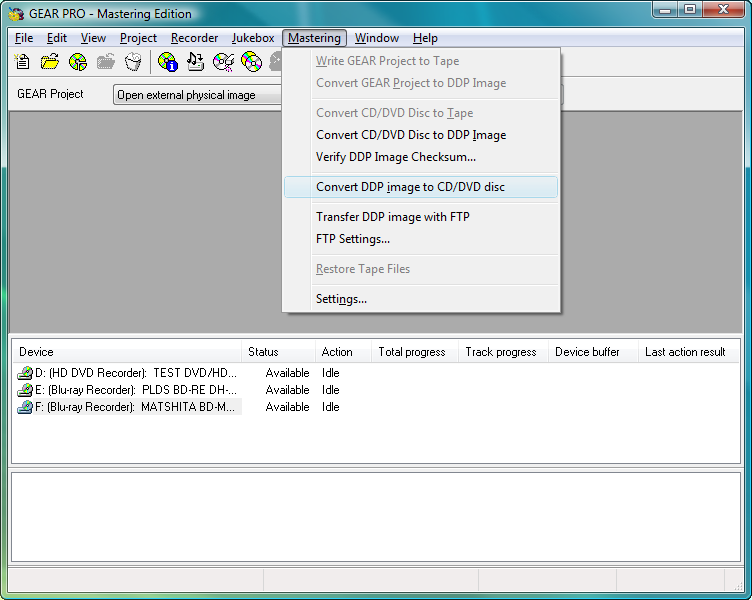Click the New Project toolbar icon
The image size is (752, 600).
[23, 62]
